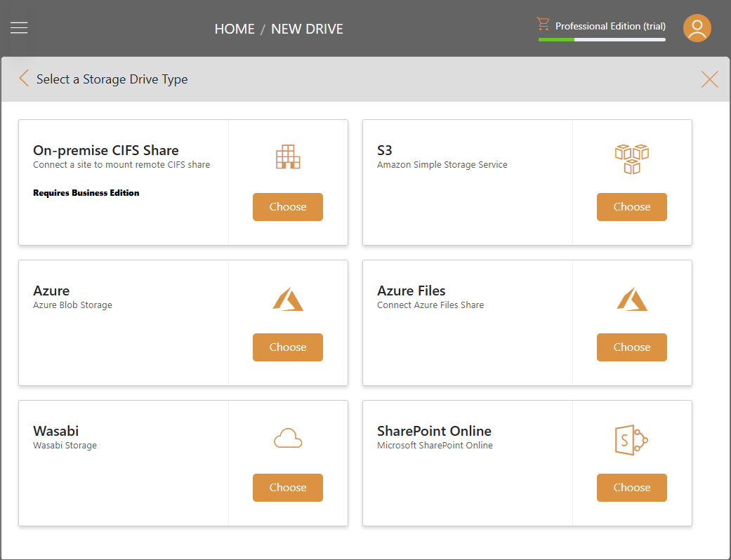Click the Azure Blob Storage description

click(x=72, y=305)
